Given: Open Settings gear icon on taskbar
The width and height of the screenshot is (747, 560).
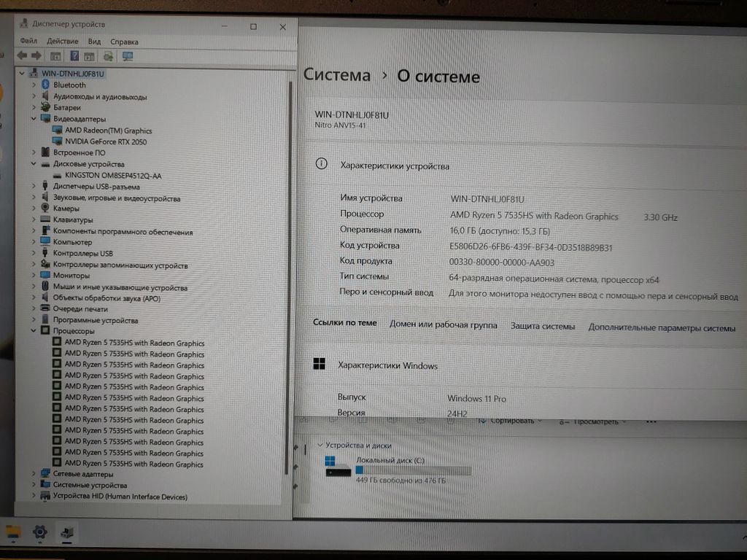Looking at the screenshot, I should pyautogui.click(x=40, y=532).
